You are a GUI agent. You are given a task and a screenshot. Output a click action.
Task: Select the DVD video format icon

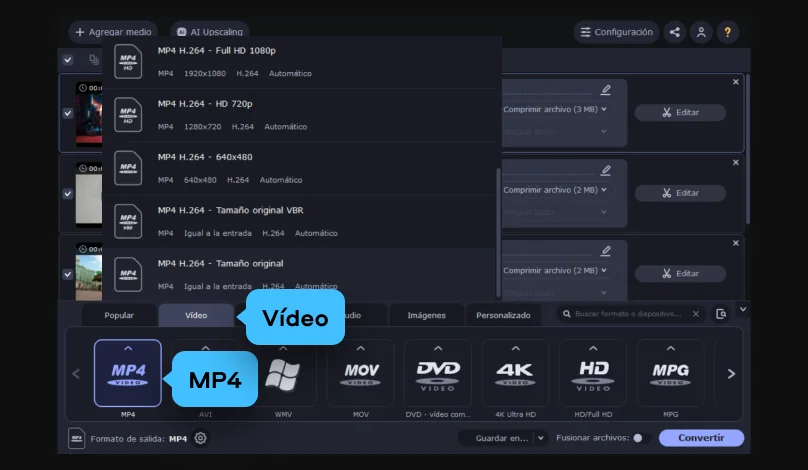pyautogui.click(x=438, y=373)
